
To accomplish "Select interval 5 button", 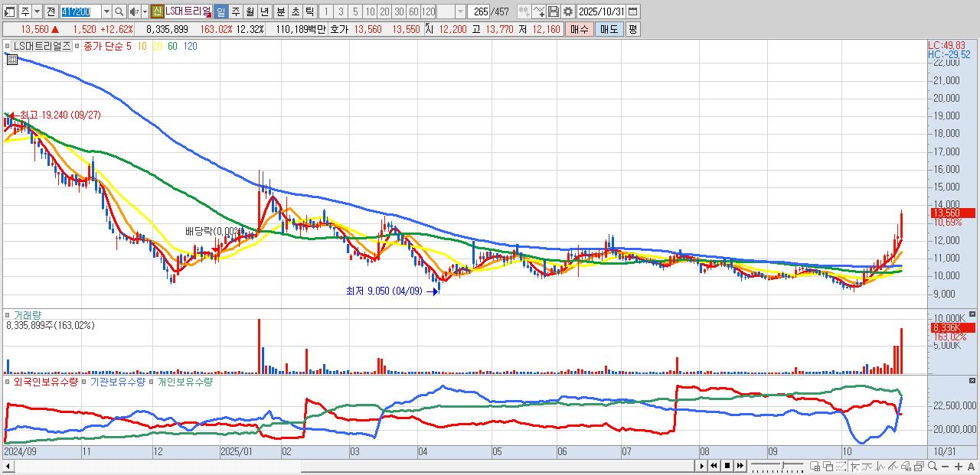I will [355, 11].
